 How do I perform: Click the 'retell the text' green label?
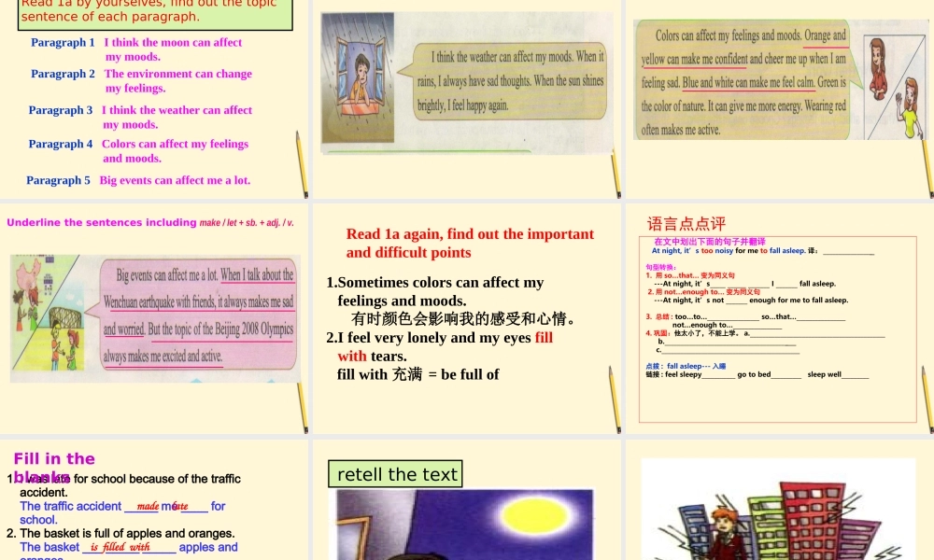(x=395, y=474)
